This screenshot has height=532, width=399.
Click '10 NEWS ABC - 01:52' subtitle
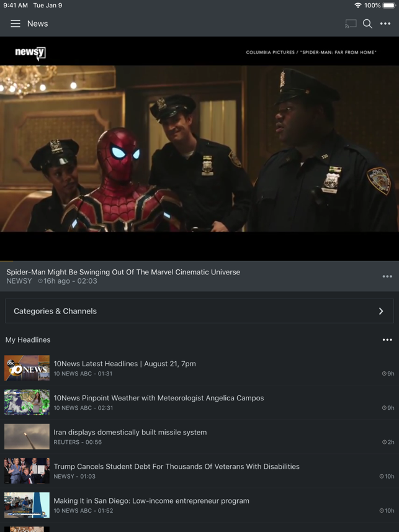(x=83, y=511)
